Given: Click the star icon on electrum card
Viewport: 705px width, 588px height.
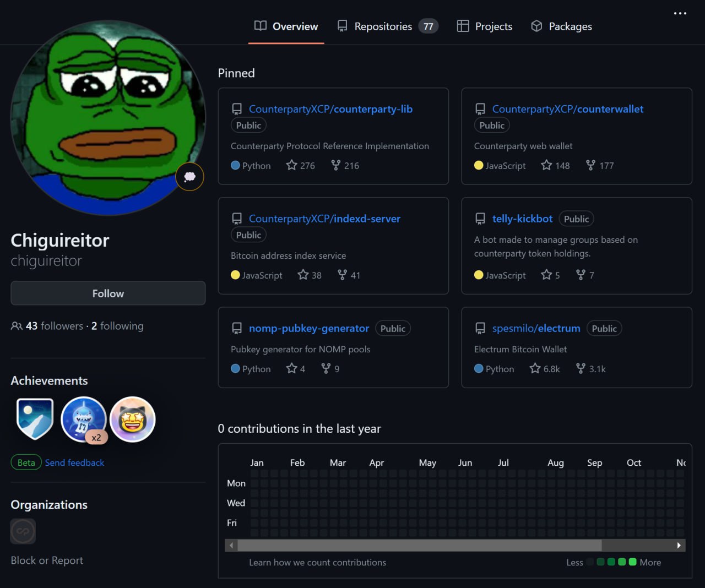Looking at the screenshot, I should (535, 368).
